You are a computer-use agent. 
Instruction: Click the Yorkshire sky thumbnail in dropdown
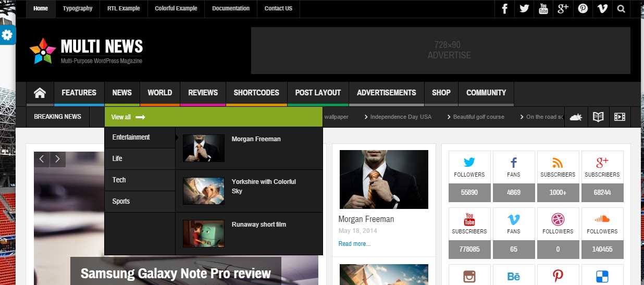[x=204, y=191]
